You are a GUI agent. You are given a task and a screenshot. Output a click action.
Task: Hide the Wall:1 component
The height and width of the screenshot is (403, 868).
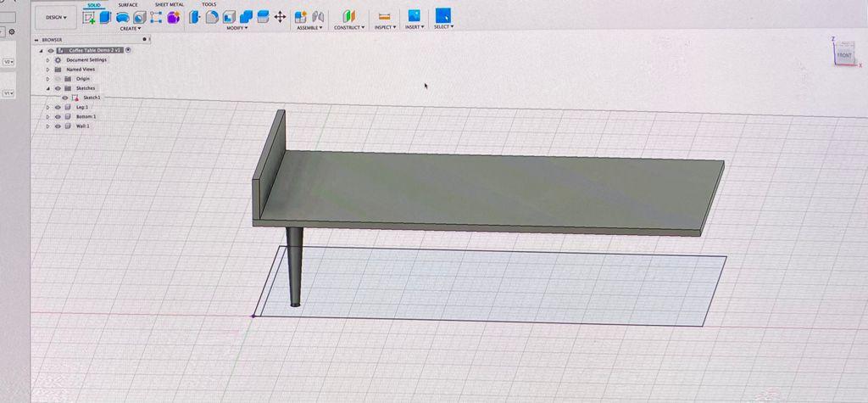pos(58,126)
